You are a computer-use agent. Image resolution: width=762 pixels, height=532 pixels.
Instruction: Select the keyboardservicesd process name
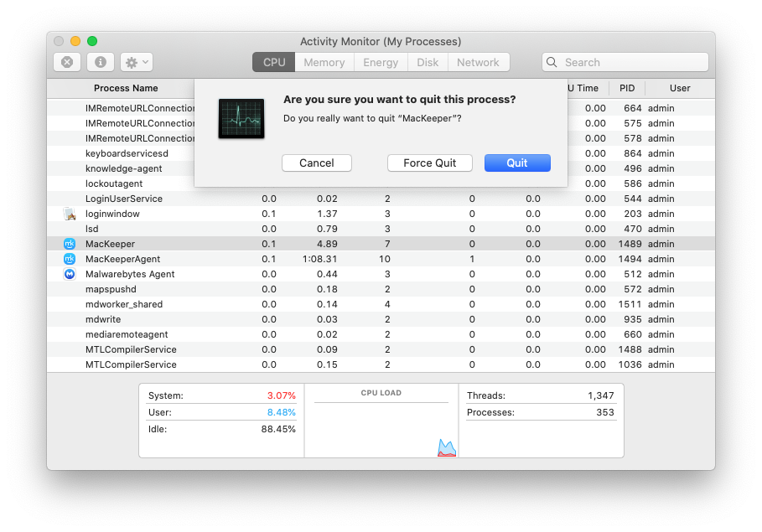(127, 153)
